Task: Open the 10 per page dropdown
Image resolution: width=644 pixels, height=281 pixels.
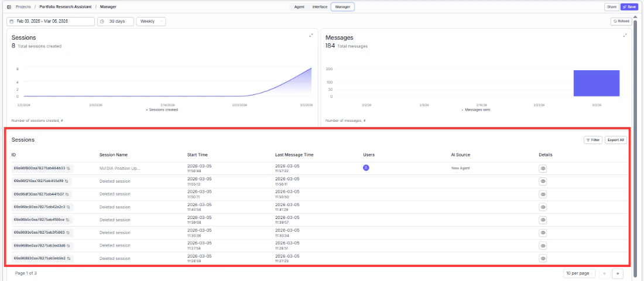Action: tap(580, 273)
